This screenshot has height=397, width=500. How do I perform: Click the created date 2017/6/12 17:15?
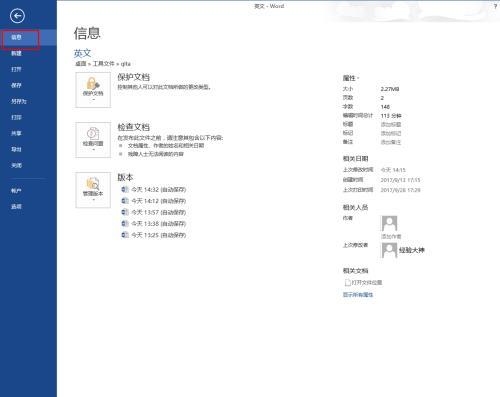point(400,180)
